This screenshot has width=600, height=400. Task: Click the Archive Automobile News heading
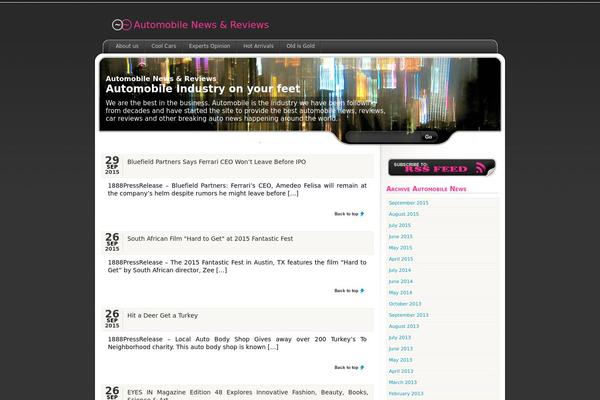pos(426,189)
